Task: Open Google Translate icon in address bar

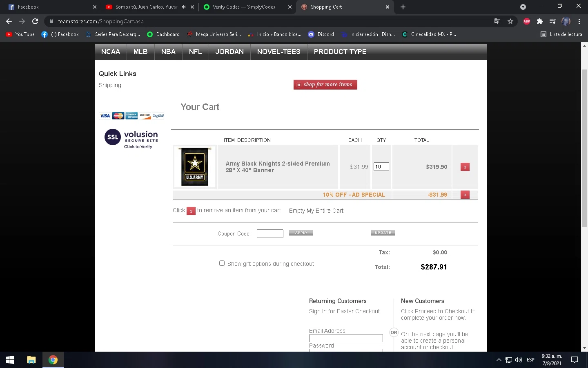Action: click(x=497, y=21)
